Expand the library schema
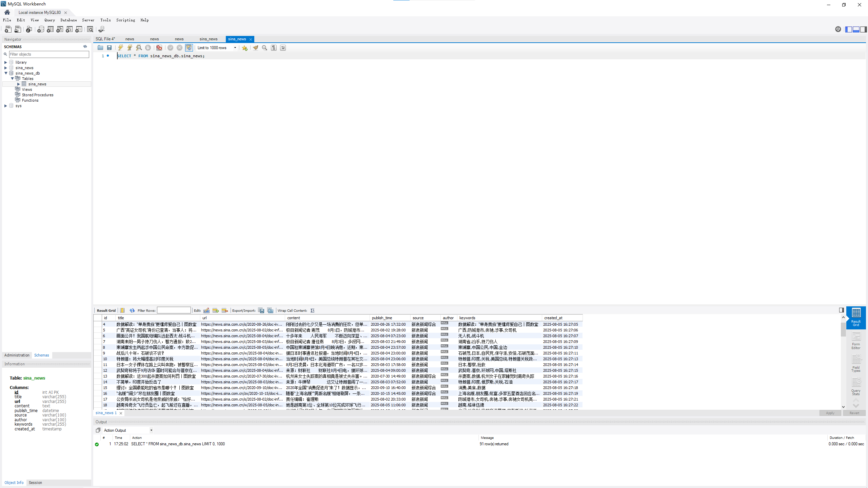This screenshot has height=488, width=868. (6, 62)
